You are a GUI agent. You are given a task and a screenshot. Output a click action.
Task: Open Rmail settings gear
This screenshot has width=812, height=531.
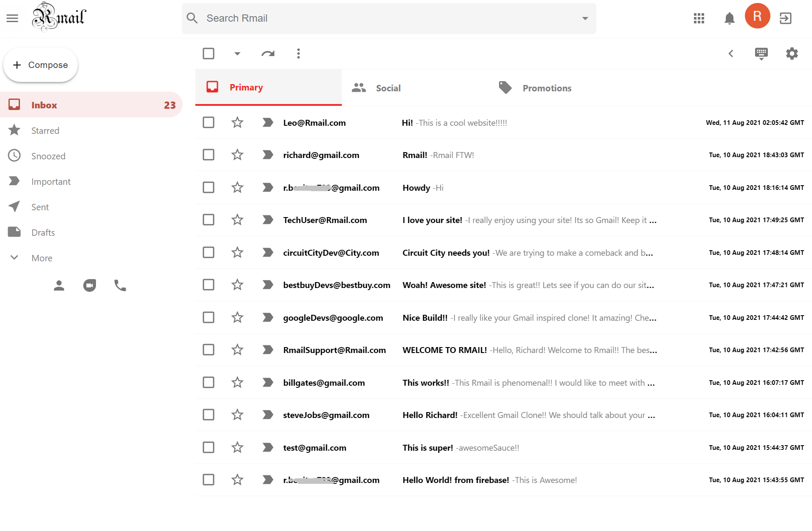pos(792,54)
